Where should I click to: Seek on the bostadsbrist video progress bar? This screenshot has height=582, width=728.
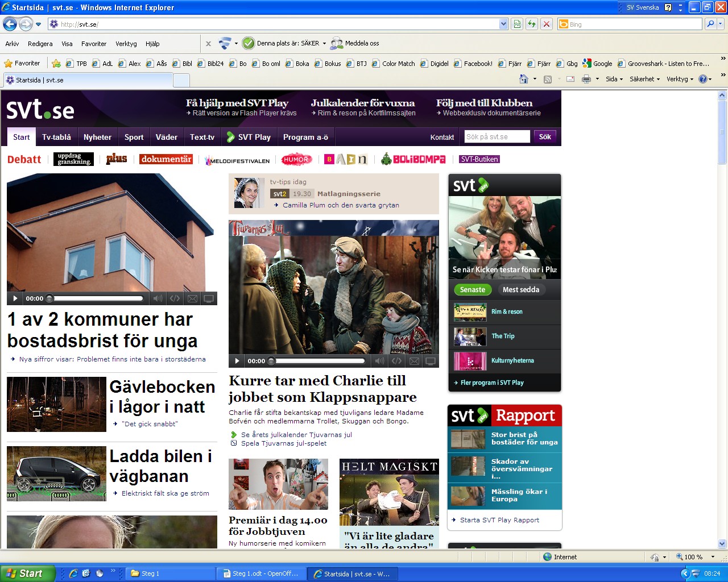[x=95, y=298]
